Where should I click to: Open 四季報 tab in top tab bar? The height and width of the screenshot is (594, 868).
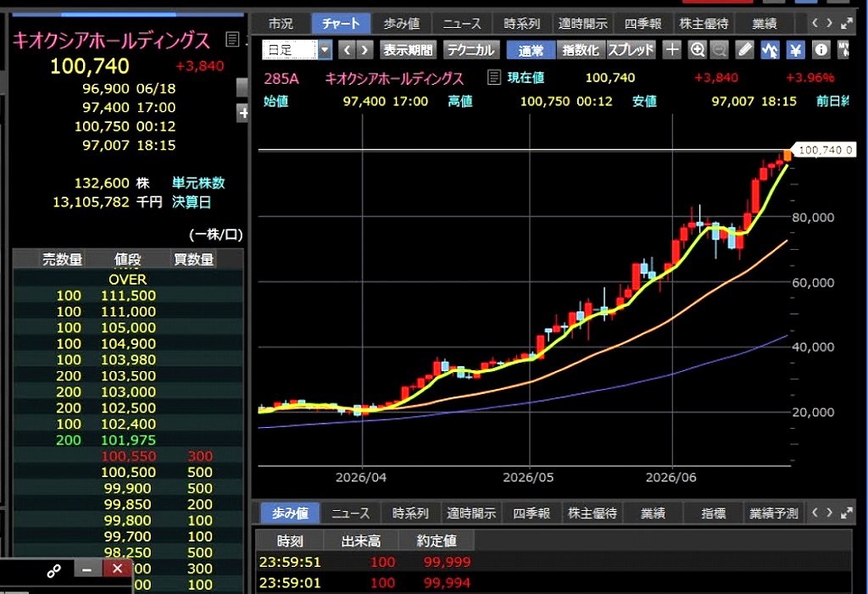click(x=643, y=23)
